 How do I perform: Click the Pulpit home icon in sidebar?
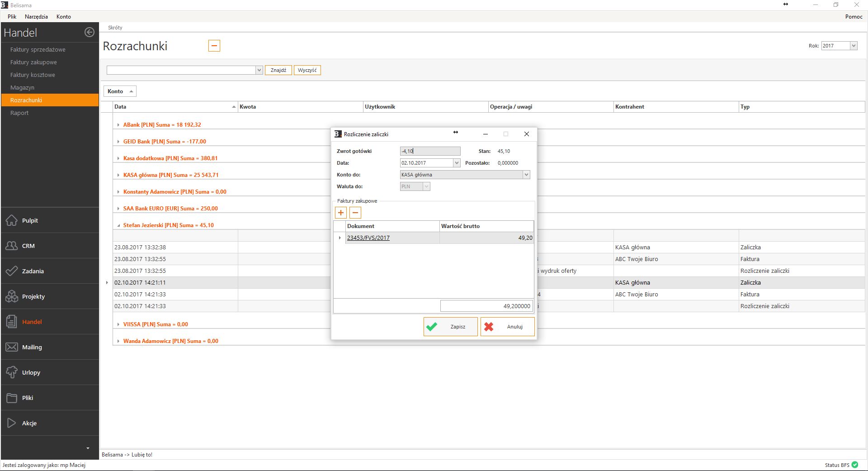12,220
